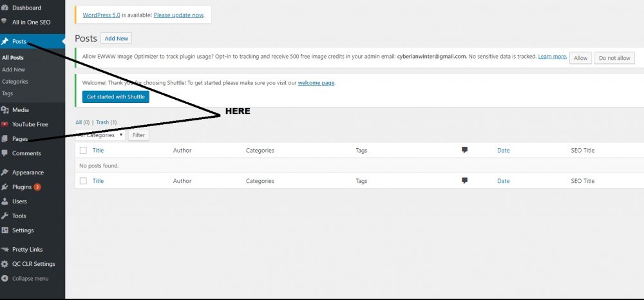Click Categories column header in table
Screen dimensions: 644x300
pos(260,150)
